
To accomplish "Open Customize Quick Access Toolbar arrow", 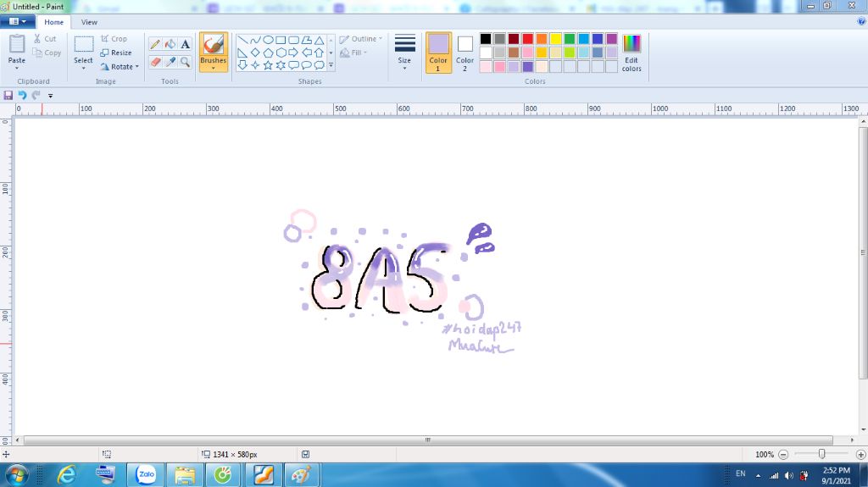I will click(x=50, y=96).
